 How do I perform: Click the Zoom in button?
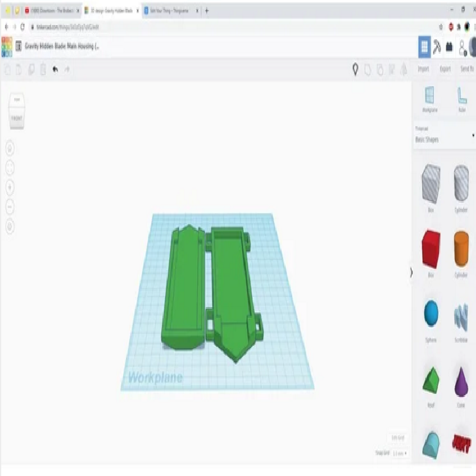click(10, 187)
